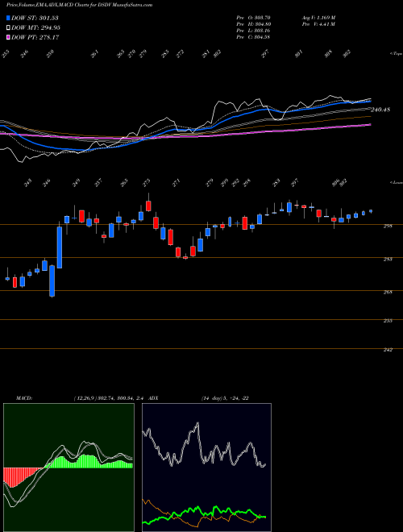Click the 'MACD:' indicator heading
The image size is (403, 532).
[23, 398]
